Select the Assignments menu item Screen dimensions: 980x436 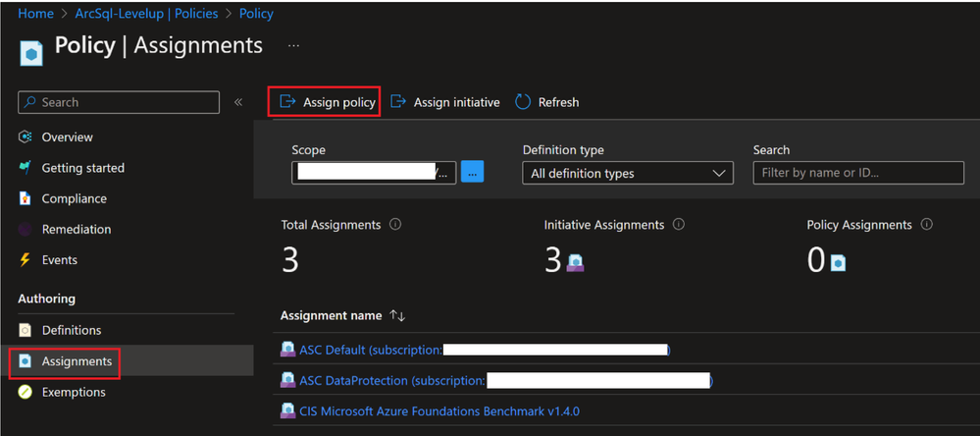[x=127, y=361]
